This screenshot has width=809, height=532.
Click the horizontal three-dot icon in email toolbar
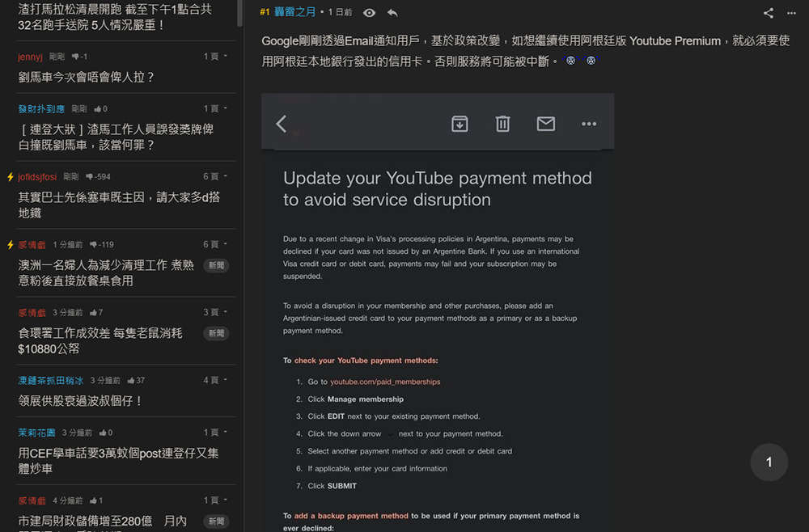589,124
